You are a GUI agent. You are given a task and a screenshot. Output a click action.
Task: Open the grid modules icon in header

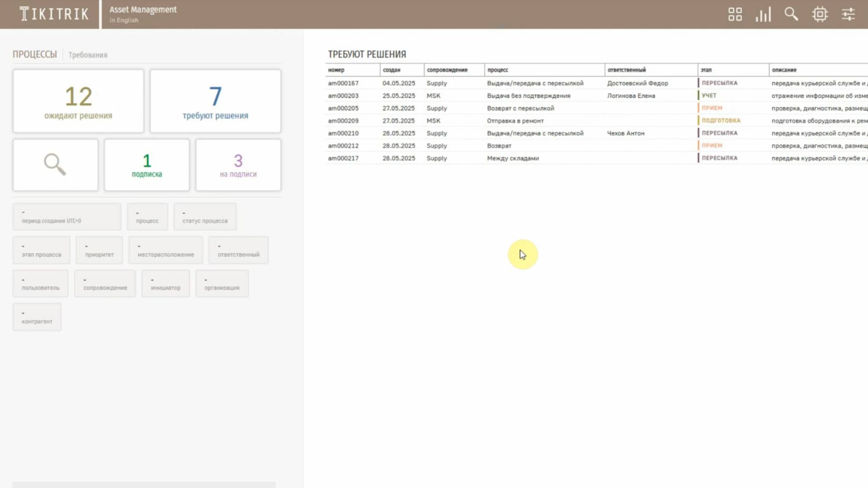735,14
